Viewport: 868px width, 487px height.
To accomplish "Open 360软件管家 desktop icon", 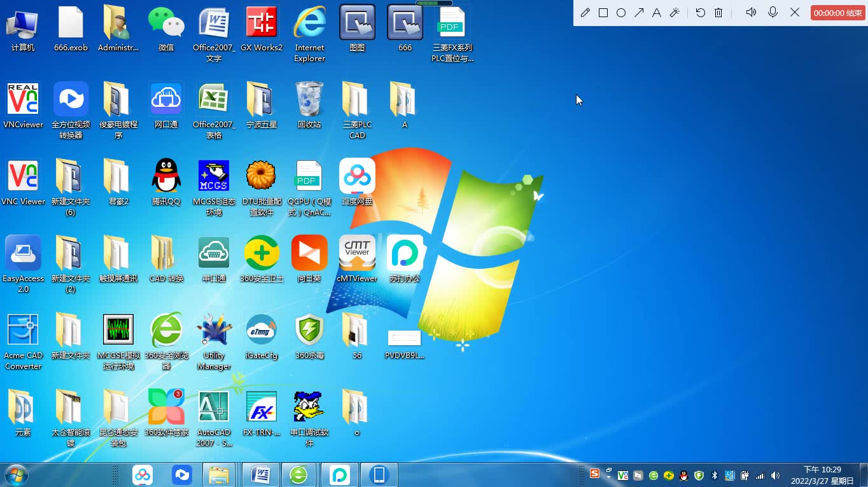I will pyautogui.click(x=166, y=413).
